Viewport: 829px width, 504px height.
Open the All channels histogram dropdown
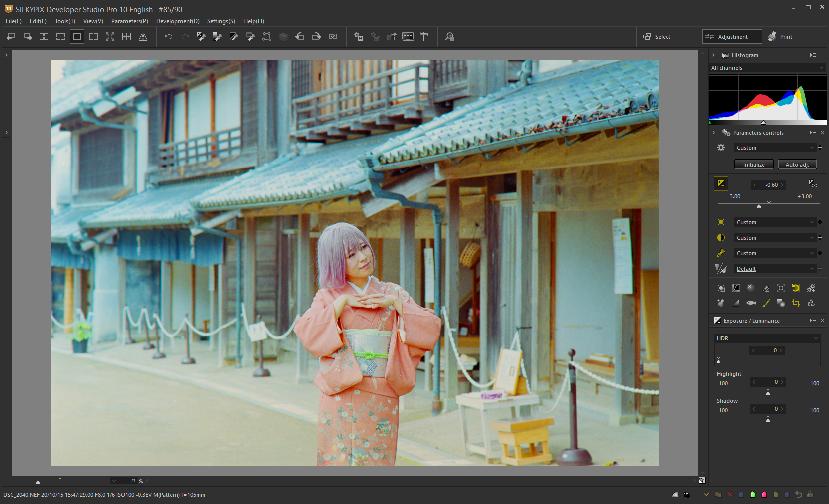point(767,68)
